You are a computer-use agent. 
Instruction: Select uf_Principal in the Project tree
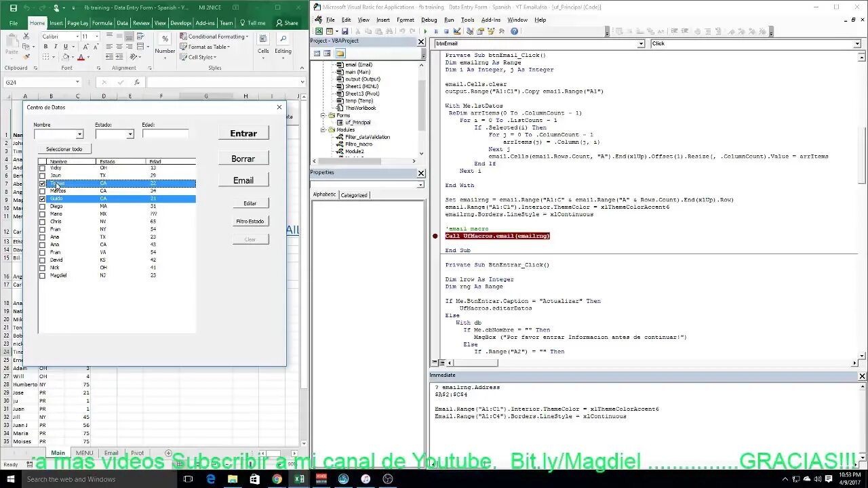[x=357, y=123]
